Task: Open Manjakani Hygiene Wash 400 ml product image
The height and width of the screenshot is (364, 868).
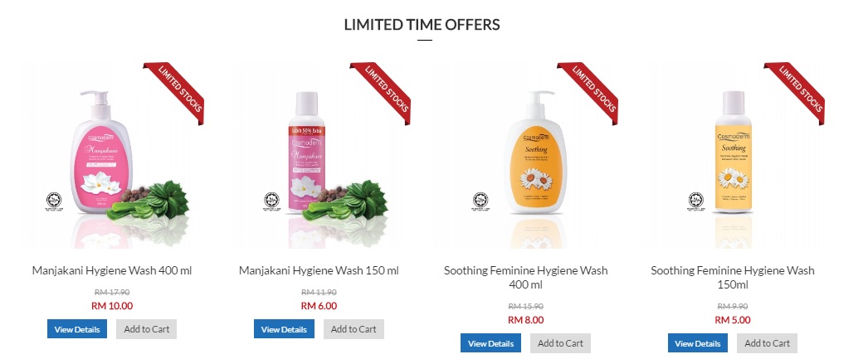Action: (112, 155)
